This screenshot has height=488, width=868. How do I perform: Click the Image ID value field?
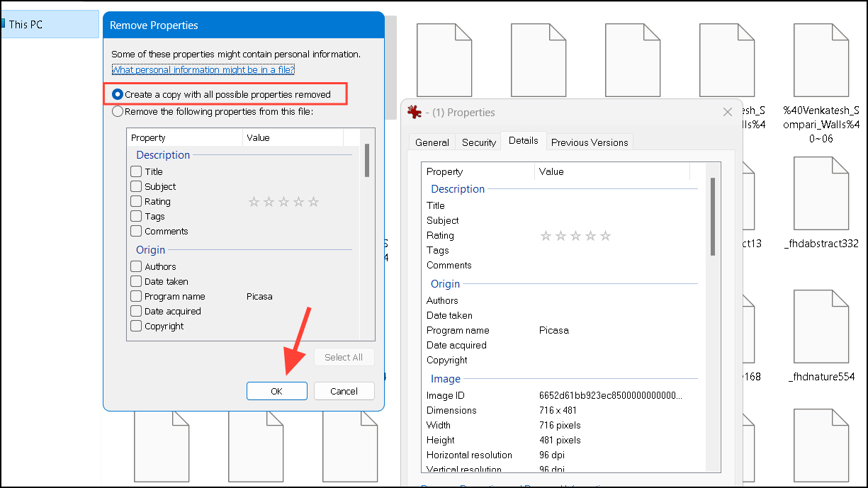(x=609, y=395)
